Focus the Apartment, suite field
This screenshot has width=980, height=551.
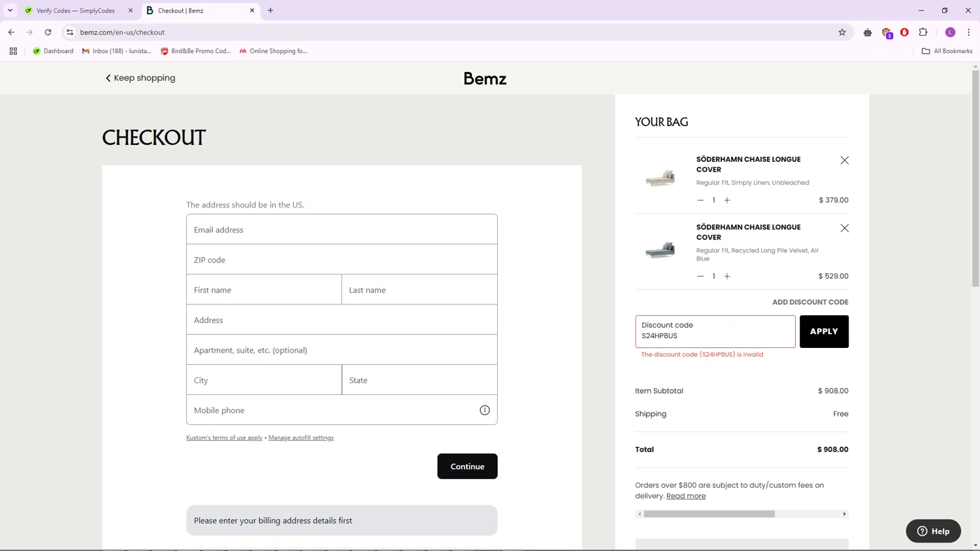342,350
